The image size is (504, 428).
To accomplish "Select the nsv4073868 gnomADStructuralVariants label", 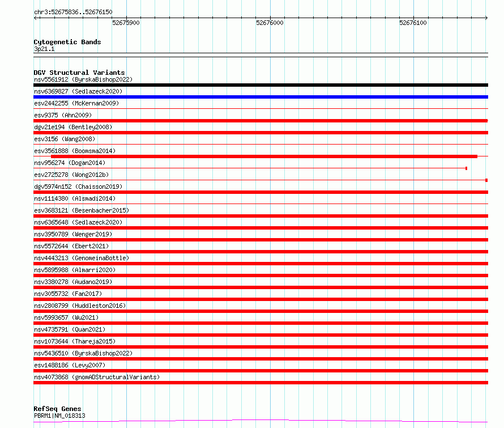I will pyautogui.click(x=97, y=377).
